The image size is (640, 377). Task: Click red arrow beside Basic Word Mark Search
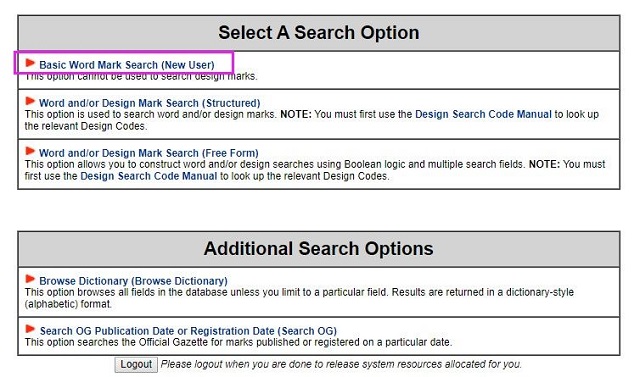point(30,63)
